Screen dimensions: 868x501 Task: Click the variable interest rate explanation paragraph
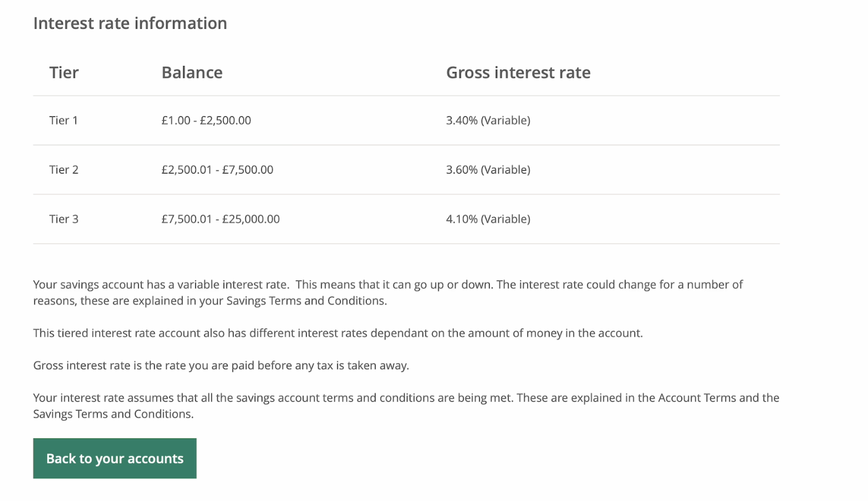pos(388,293)
